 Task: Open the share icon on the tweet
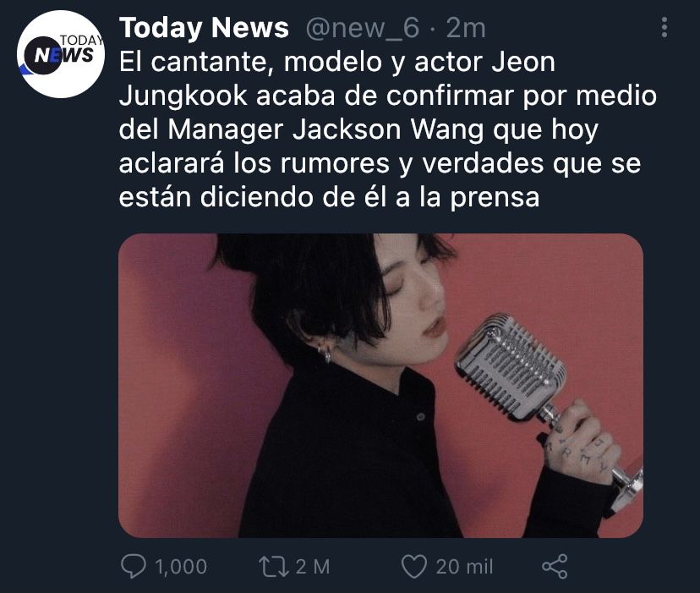tap(555, 566)
